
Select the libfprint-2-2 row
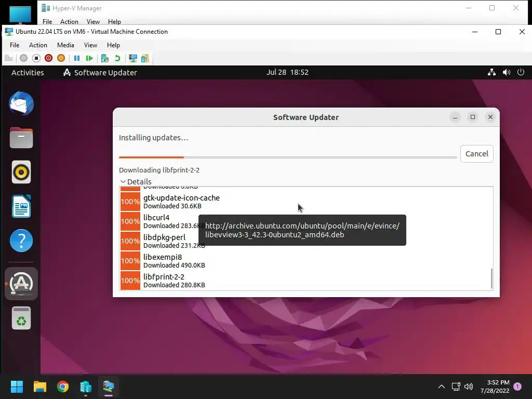coord(305,280)
